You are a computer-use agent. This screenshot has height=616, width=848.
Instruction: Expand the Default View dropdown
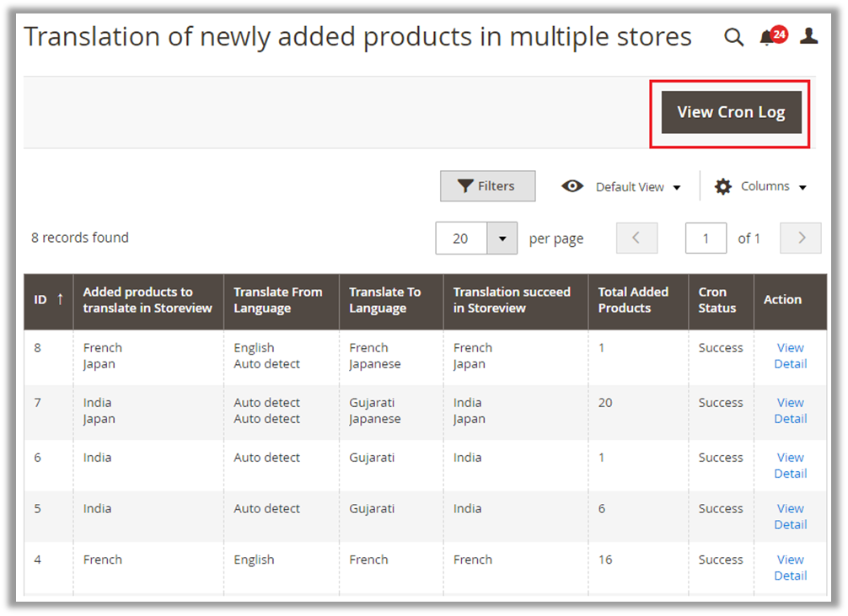click(x=637, y=187)
